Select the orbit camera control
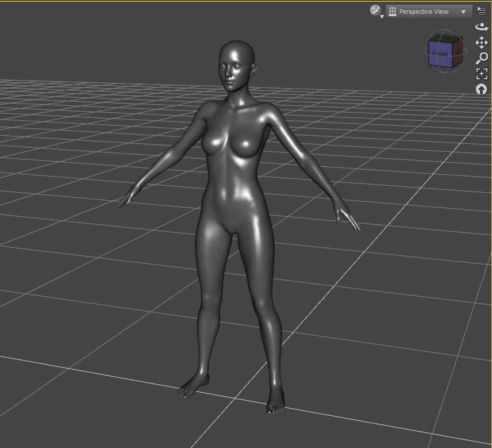Viewport: 492px width, 448px height. tap(482, 27)
